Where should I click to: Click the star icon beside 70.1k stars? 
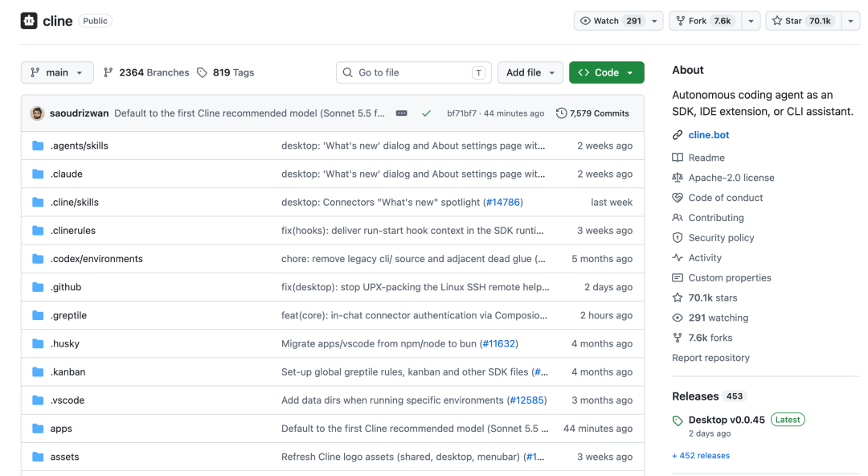click(x=677, y=297)
